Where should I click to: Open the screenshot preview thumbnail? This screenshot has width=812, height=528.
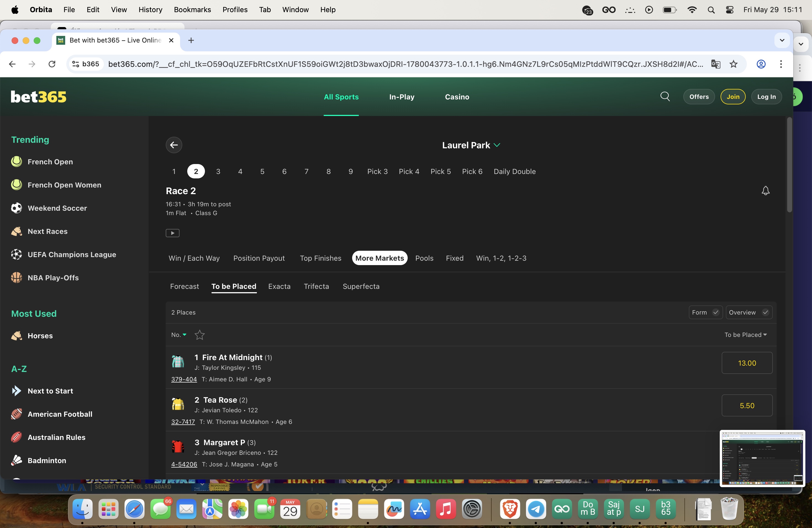[x=762, y=458]
